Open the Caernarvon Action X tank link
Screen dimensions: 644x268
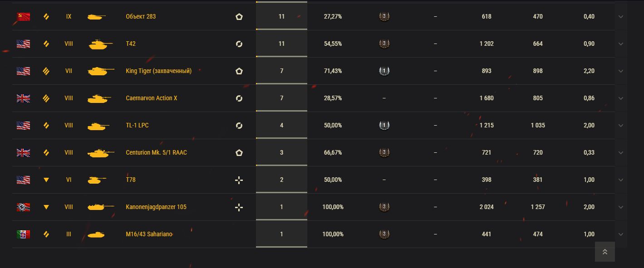coord(152,98)
